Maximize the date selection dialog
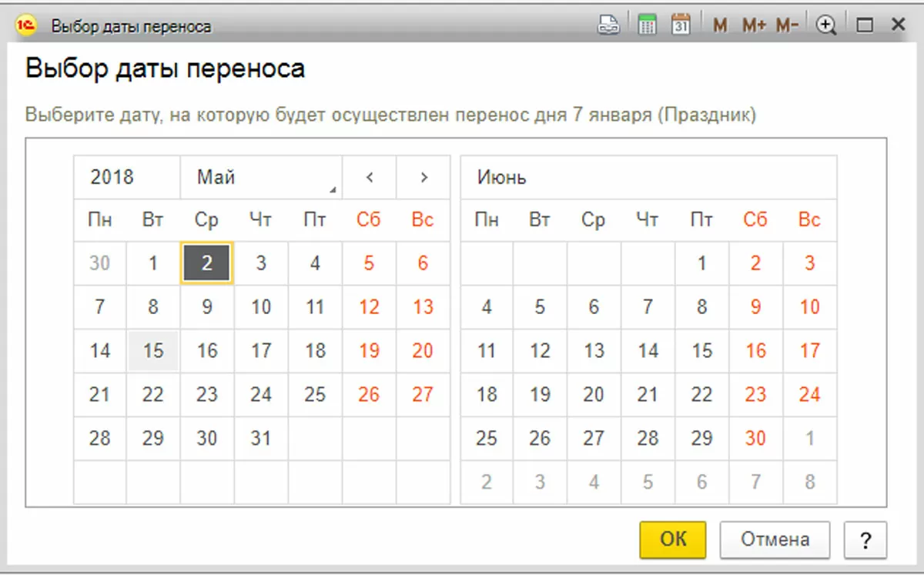924x575 pixels. (x=865, y=26)
